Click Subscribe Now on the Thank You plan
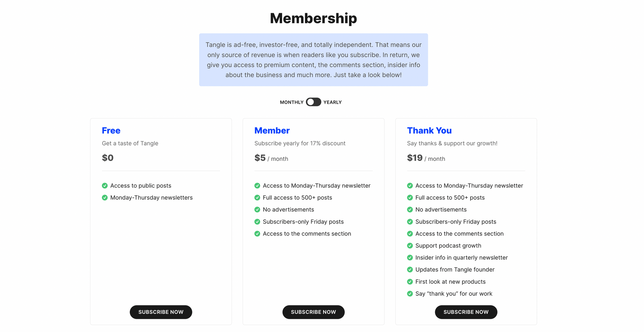This screenshot has width=644, height=332. (x=466, y=312)
